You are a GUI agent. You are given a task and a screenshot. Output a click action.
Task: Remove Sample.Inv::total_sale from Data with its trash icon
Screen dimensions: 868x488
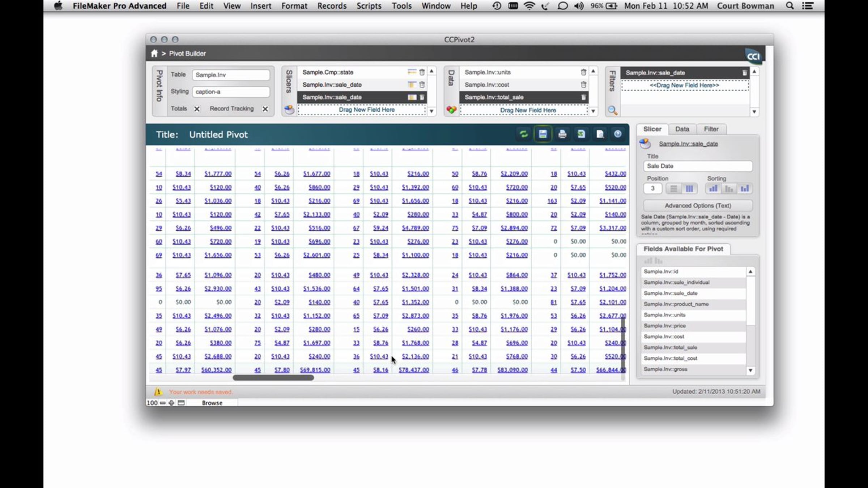583,97
